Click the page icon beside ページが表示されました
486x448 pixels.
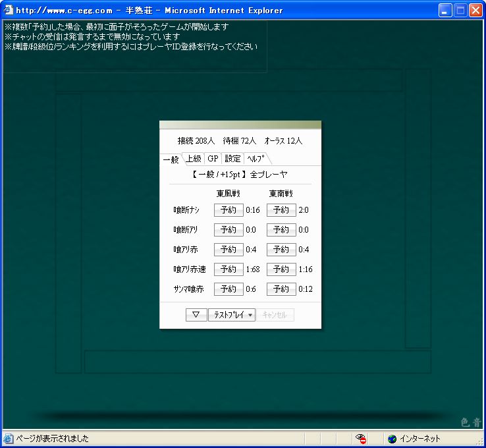point(9,438)
